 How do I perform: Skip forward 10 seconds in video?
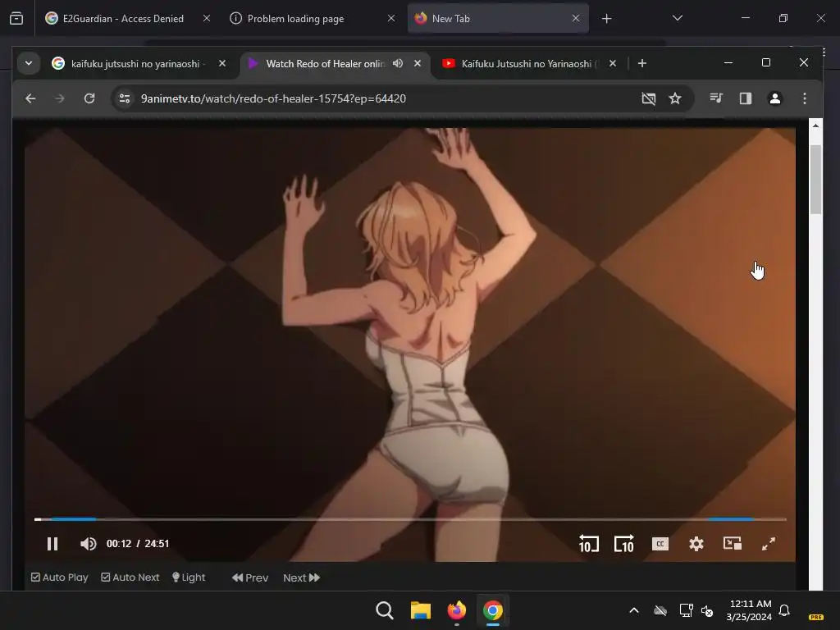tap(624, 544)
